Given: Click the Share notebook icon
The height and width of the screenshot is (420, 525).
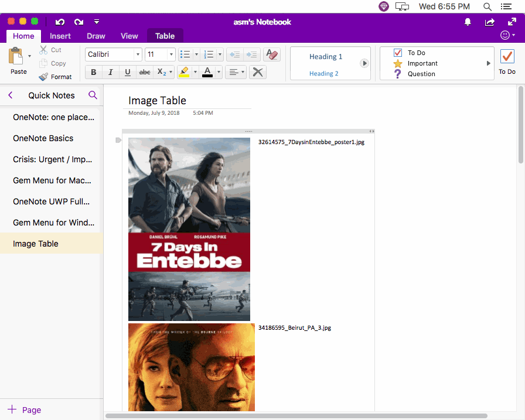Looking at the screenshot, I should (x=489, y=22).
